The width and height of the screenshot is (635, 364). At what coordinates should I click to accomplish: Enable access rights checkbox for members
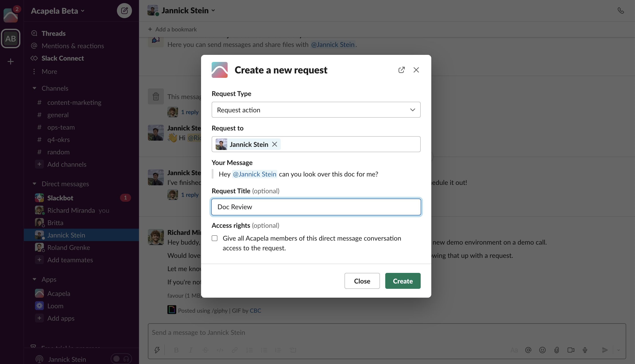pyautogui.click(x=215, y=238)
